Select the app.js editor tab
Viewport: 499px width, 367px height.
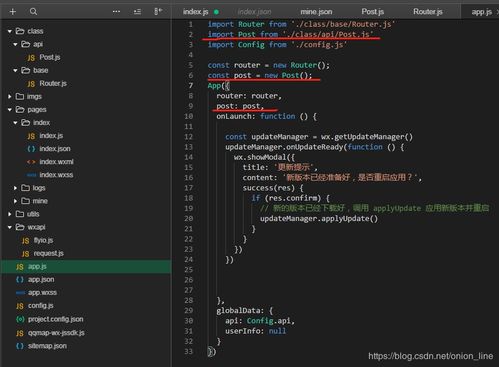click(481, 12)
